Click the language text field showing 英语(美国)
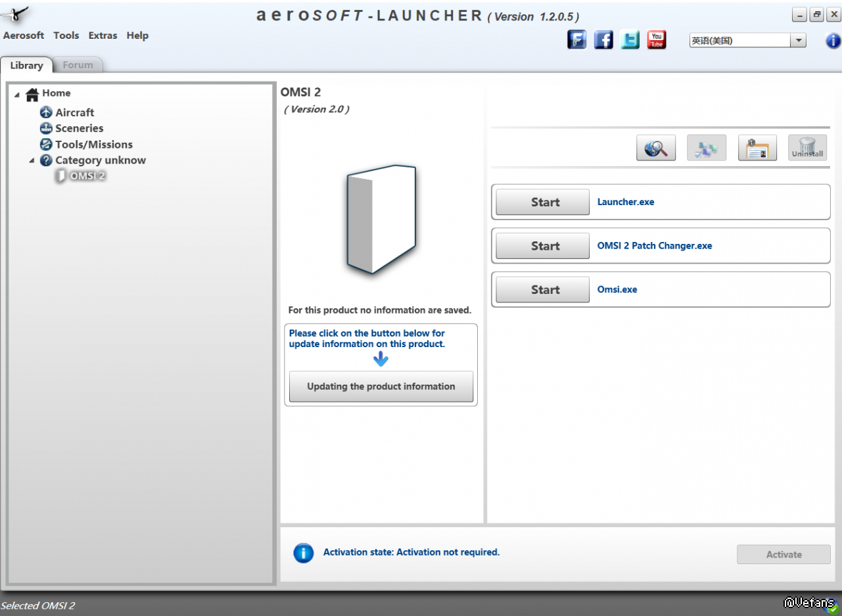Screen dimensions: 842x616 [x=740, y=40]
